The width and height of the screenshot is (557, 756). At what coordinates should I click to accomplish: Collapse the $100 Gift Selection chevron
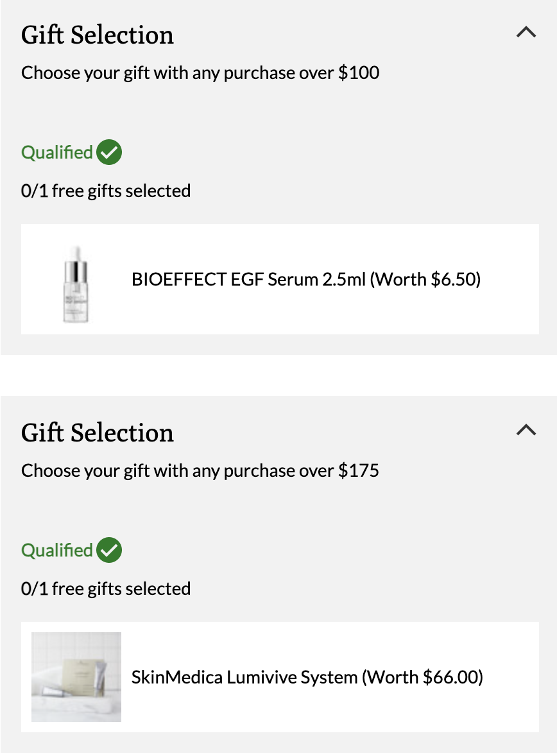point(526,32)
